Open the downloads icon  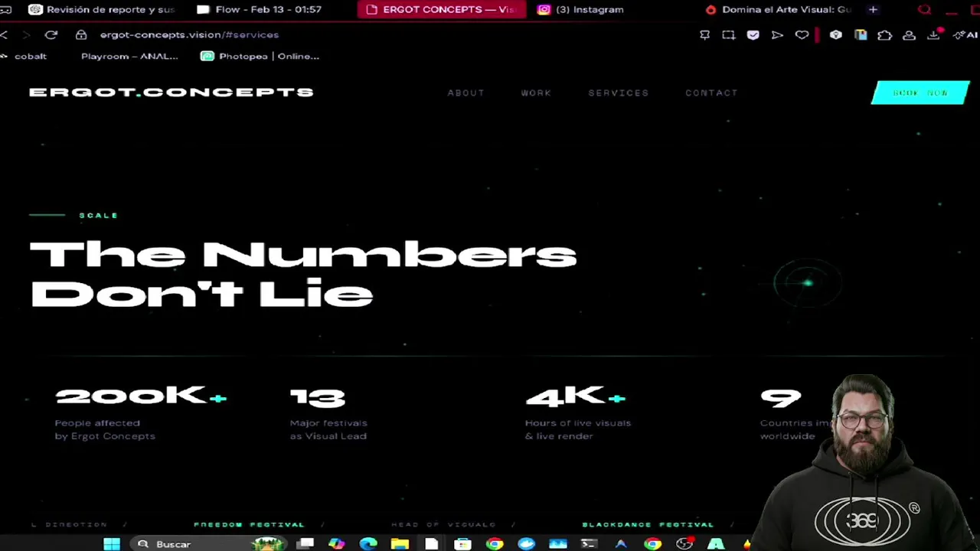pyautogui.click(x=933, y=35)
